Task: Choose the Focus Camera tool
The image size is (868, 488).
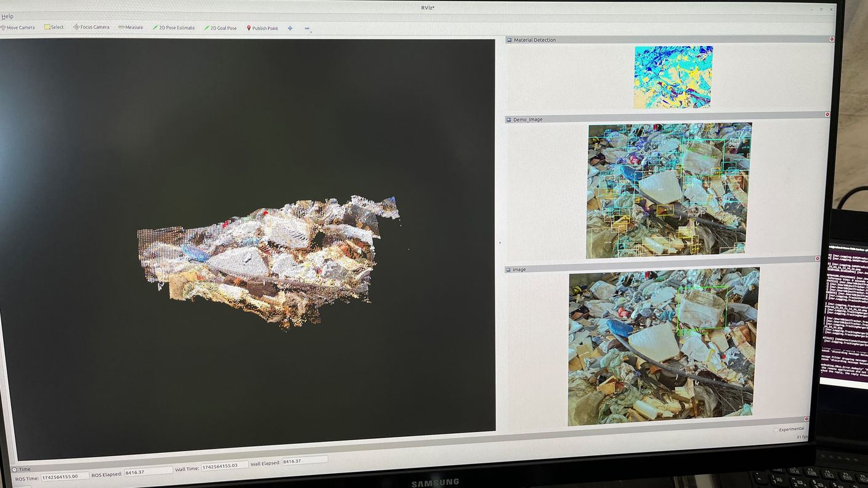Action: click(91, 27)
